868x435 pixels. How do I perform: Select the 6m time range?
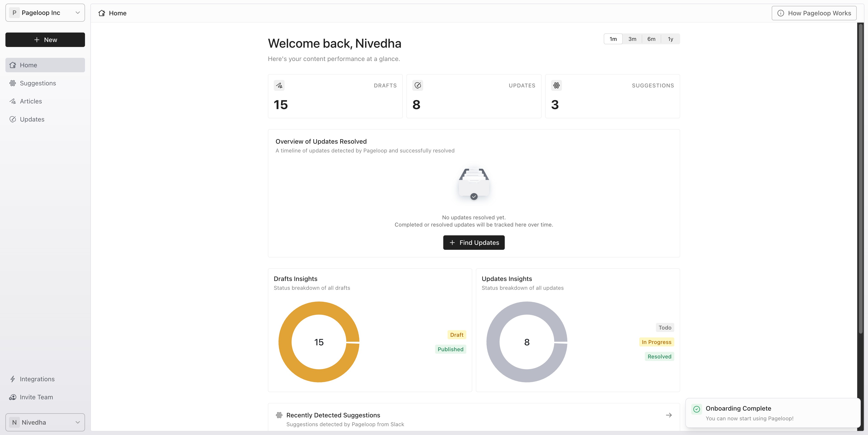tap(651, 39)
